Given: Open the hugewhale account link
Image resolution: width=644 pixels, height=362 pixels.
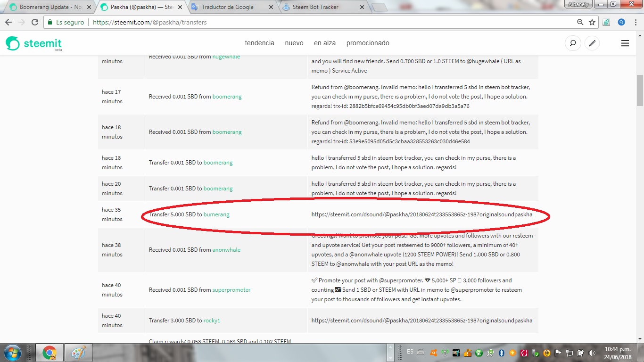Looking at the screenshot, I should point(226,57).
